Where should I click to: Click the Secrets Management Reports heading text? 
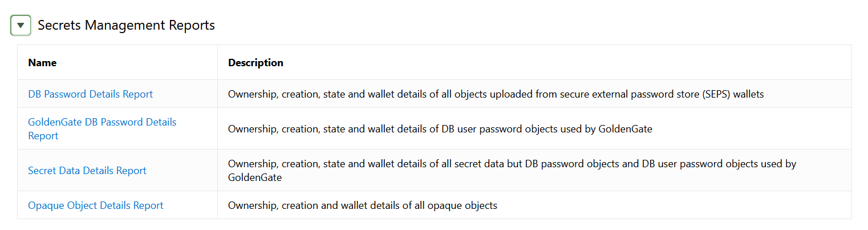pyautogui.click(x=126, y=25)
